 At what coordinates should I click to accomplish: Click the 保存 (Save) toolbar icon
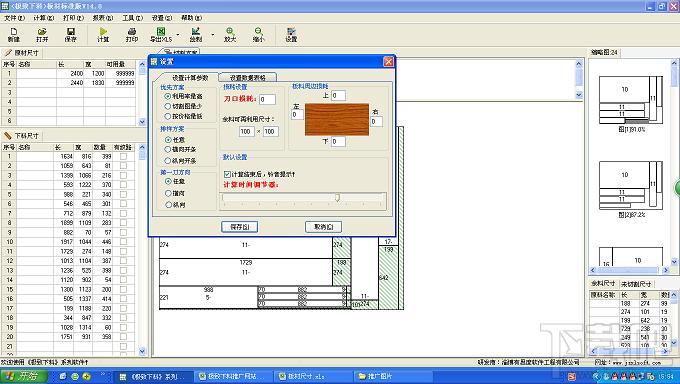click(x=70, y=34)
